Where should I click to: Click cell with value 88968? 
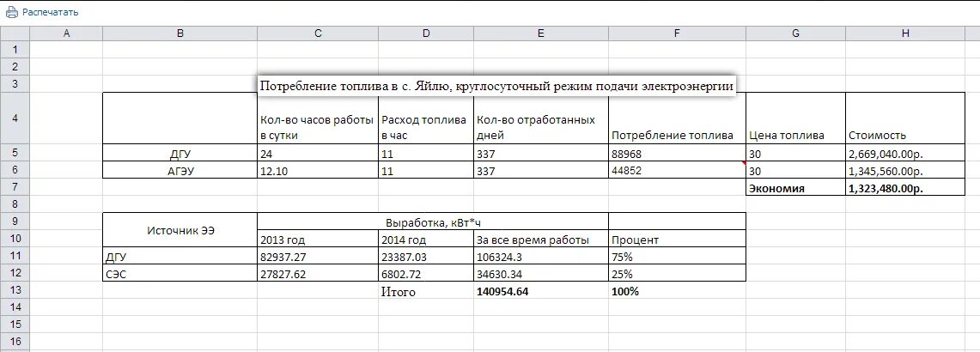[x=678, y=153]
